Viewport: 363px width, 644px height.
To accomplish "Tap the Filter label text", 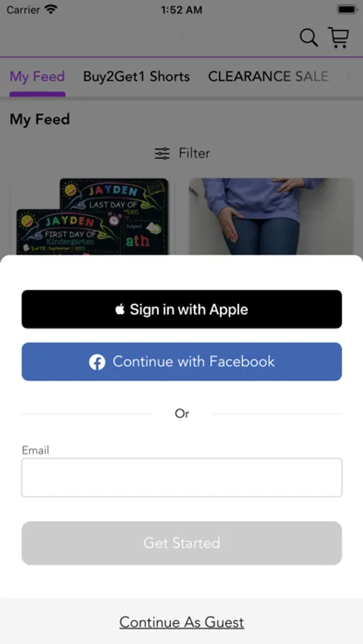I will (x=194, y=153).
